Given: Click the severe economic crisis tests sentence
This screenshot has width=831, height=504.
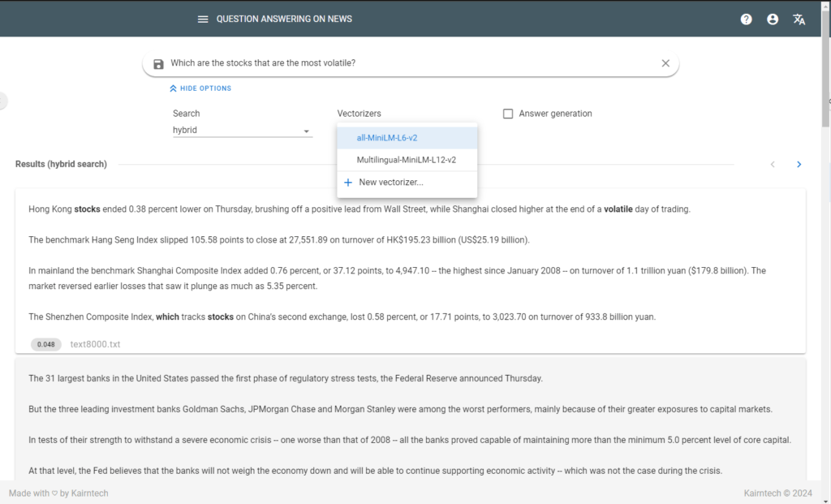Looking at the screenshot, I should [410, 440].
